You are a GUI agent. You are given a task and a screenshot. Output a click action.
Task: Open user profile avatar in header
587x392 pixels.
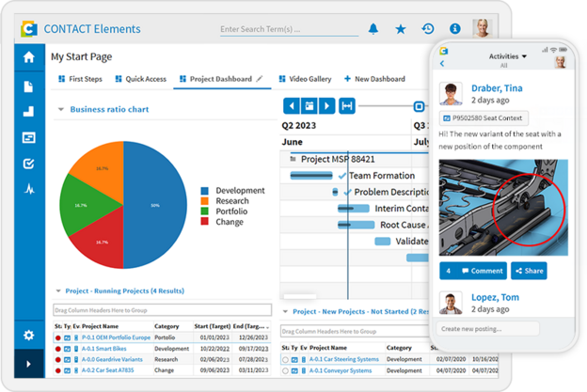483,28
